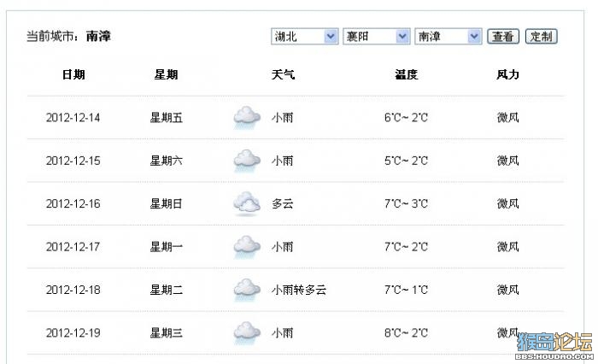Click the rain icon for 2012-12-19
598x364 pixels.
tap(247, 333)
